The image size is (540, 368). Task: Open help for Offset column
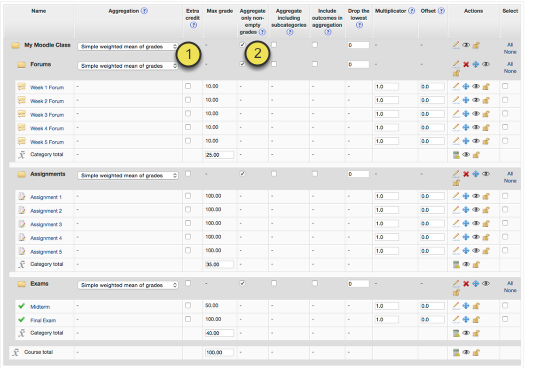coord(441,11)
